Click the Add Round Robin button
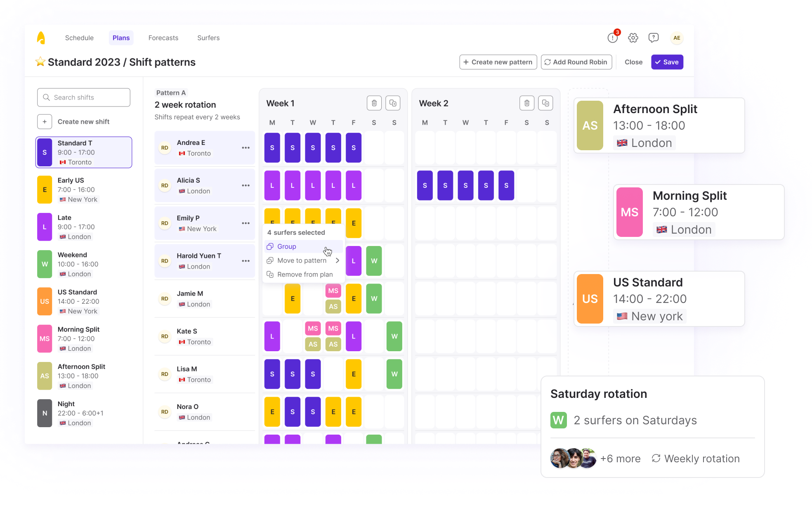 [x=576, y=62]
